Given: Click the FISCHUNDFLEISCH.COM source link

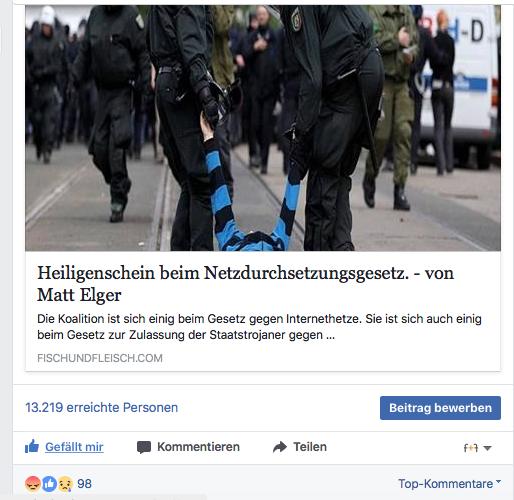Looking at the screenshot, I should (100, 358).
